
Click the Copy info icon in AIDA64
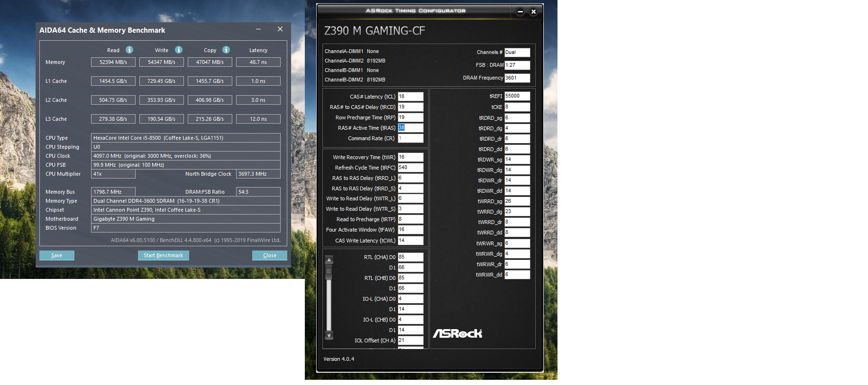click(226, 50)
